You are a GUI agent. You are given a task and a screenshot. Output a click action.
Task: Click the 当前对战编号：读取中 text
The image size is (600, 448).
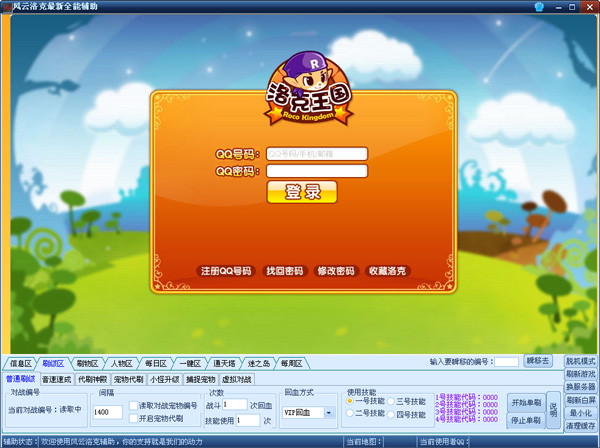click(x=45, y=409)
